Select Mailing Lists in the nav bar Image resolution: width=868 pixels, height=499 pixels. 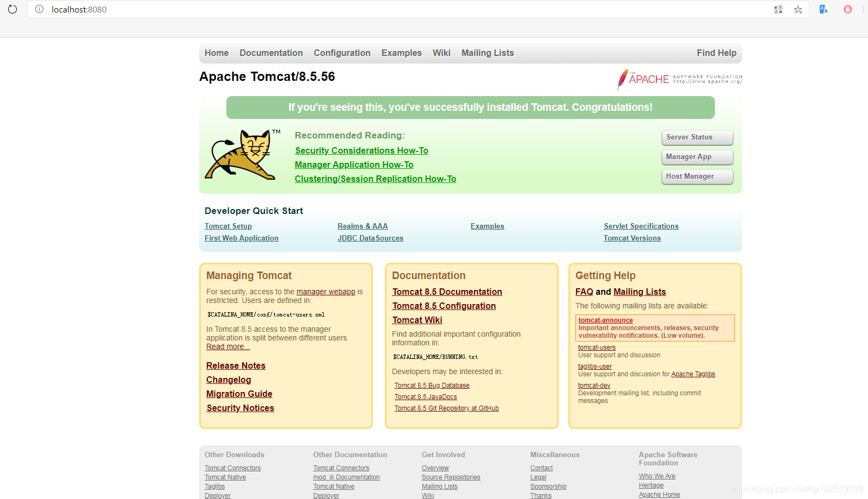(x=487, y=53)
